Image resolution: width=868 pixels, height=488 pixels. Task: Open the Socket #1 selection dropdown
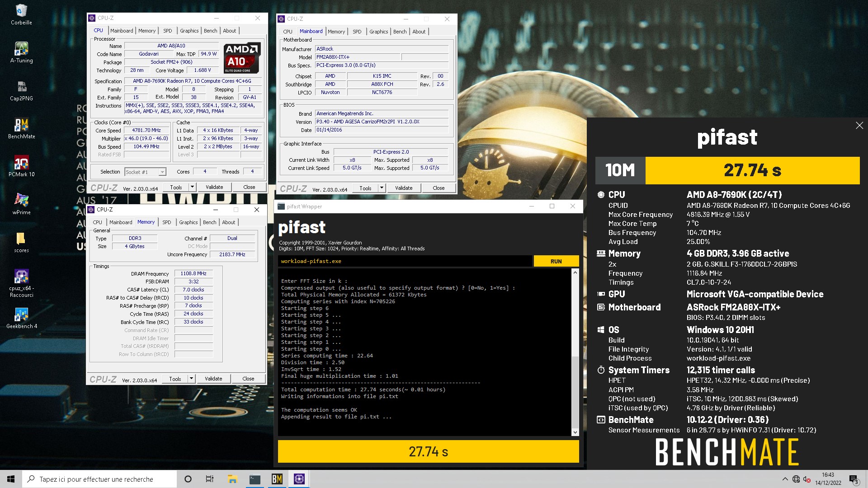pos(162,172)
